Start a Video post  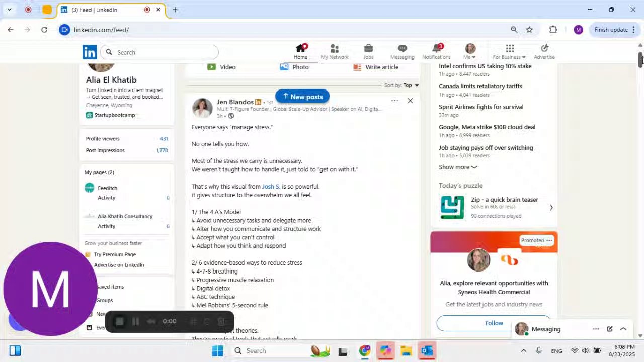tap(221, 67)
